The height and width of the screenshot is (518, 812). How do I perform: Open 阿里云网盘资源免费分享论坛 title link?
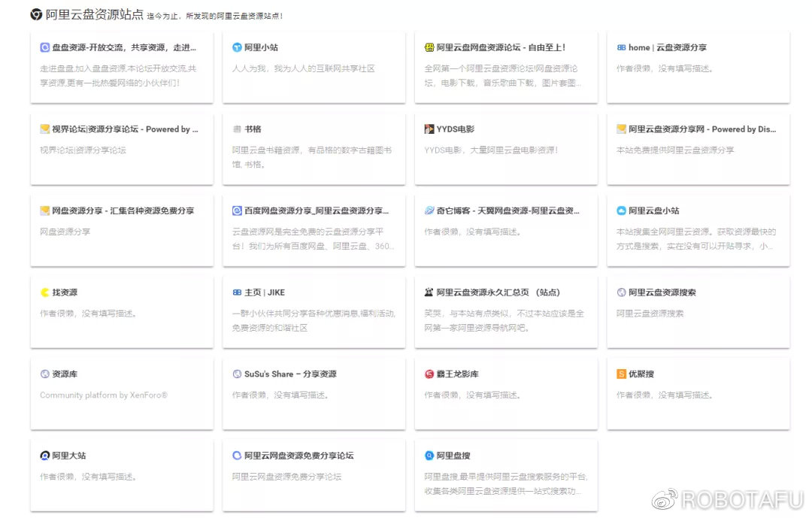[x=298, y=456]
